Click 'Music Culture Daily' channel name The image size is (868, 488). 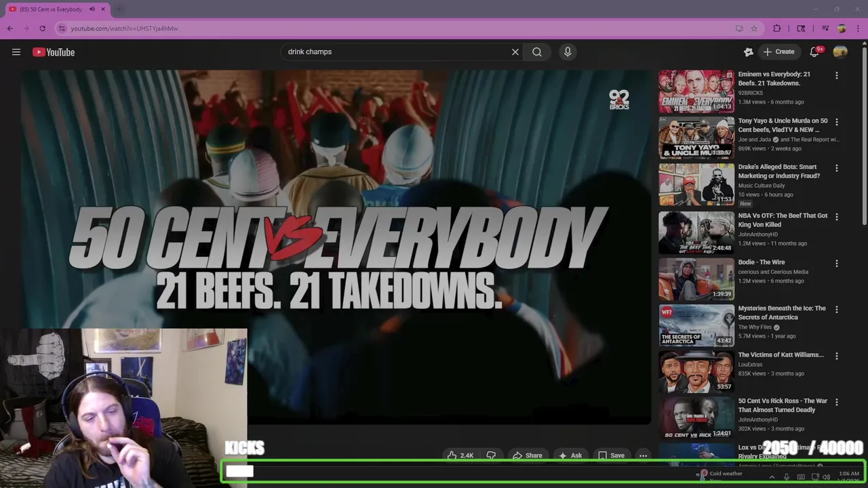tap(762, 186)
